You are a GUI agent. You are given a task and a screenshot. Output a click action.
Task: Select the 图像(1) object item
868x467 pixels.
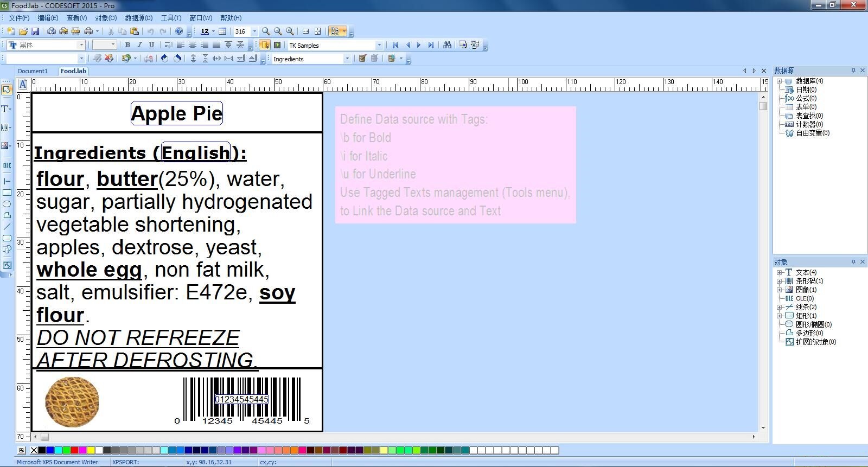(806, 290)
